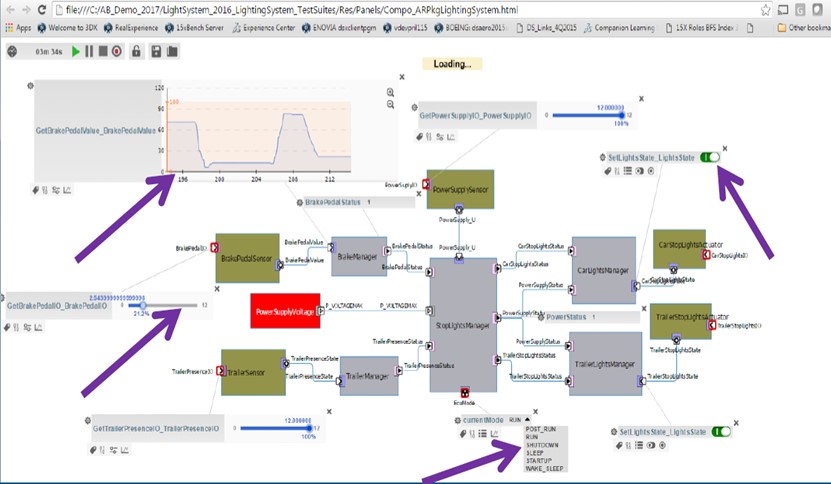The width and height of the screenshot is (831, 484).
Task: Click the chart icon under the brake pedal chart
Action: (67, 190)
